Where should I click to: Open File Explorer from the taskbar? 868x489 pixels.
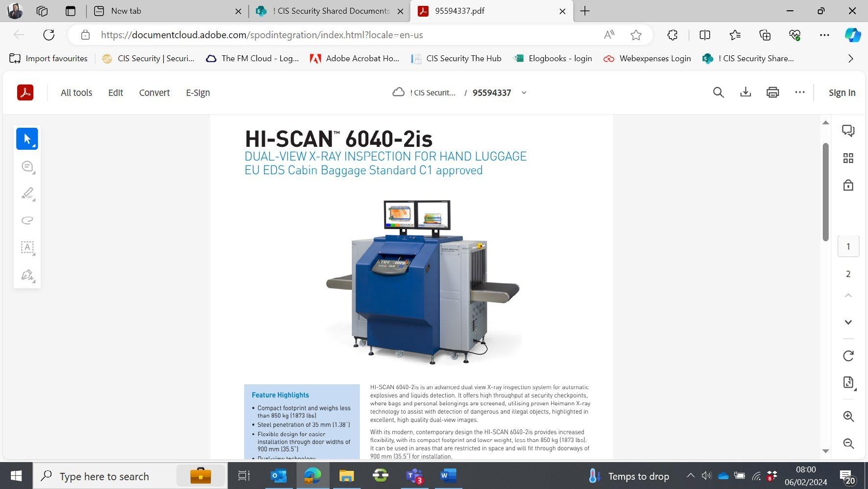click(346, 476)
